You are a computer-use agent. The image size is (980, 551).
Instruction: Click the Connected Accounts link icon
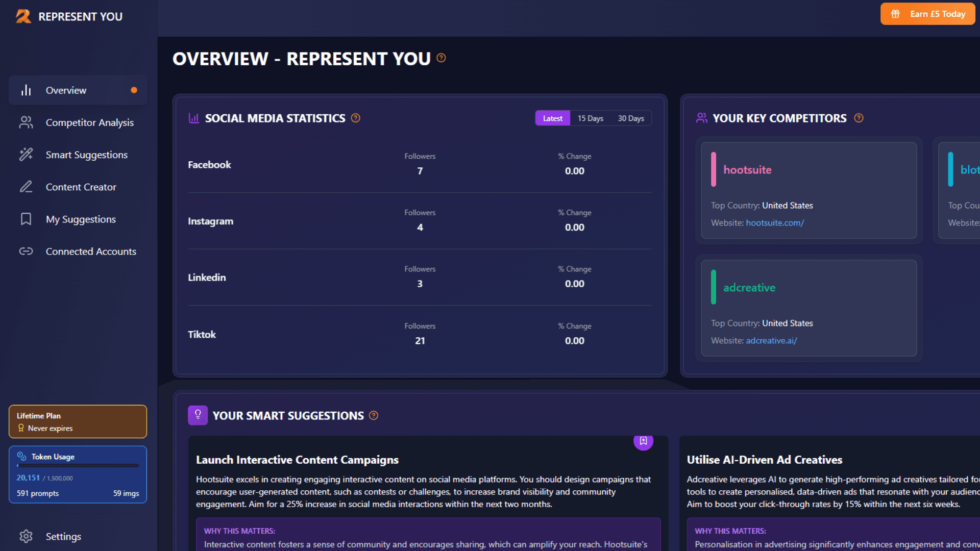(26, 252)
